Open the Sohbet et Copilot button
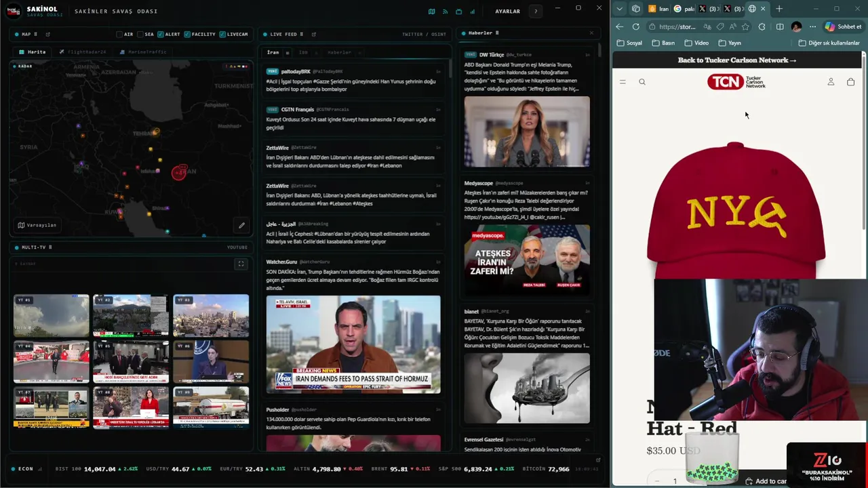 point(843,26)
